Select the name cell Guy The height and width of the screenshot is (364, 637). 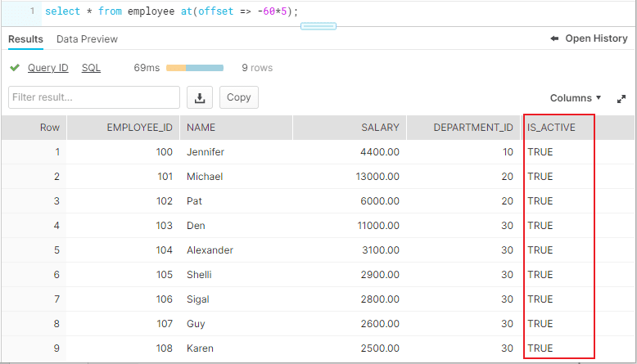196,324
